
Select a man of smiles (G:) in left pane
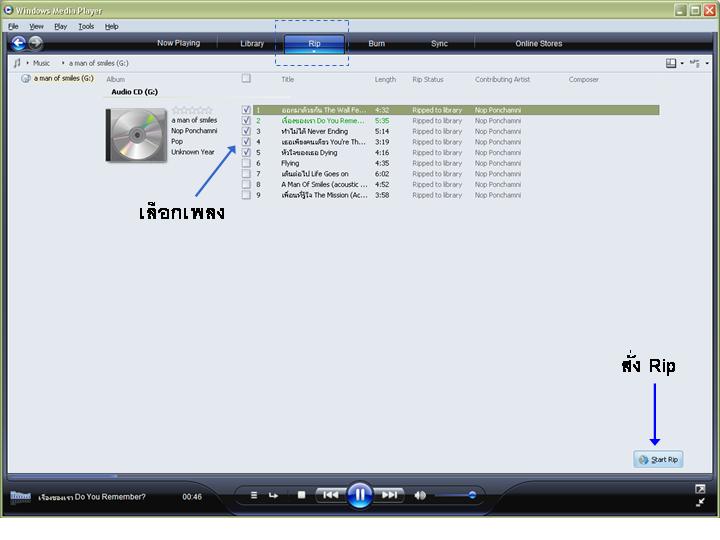(63, 79)
